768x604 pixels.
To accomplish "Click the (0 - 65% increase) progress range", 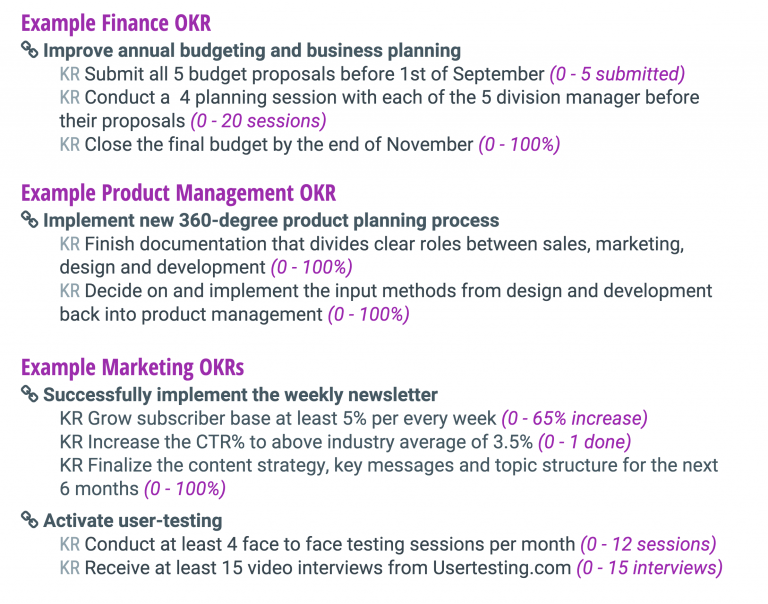I will pyautogui.click(x=575, y=418).
